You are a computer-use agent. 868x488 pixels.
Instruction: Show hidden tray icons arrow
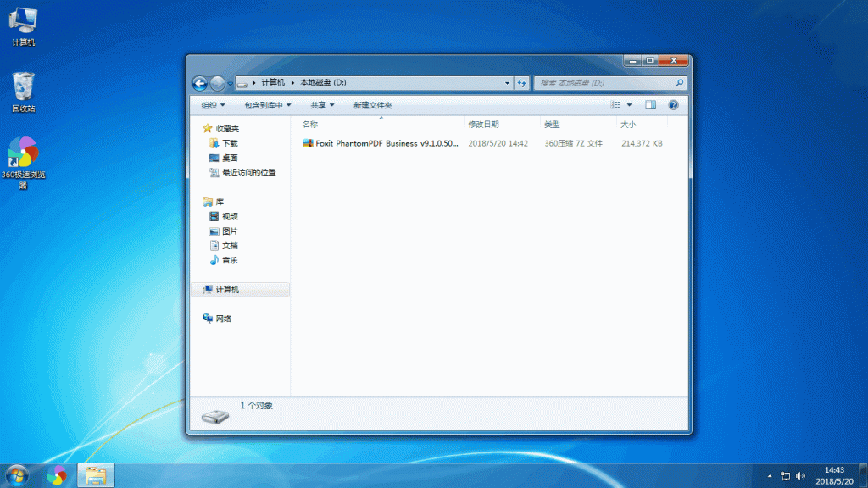(770, 476)
